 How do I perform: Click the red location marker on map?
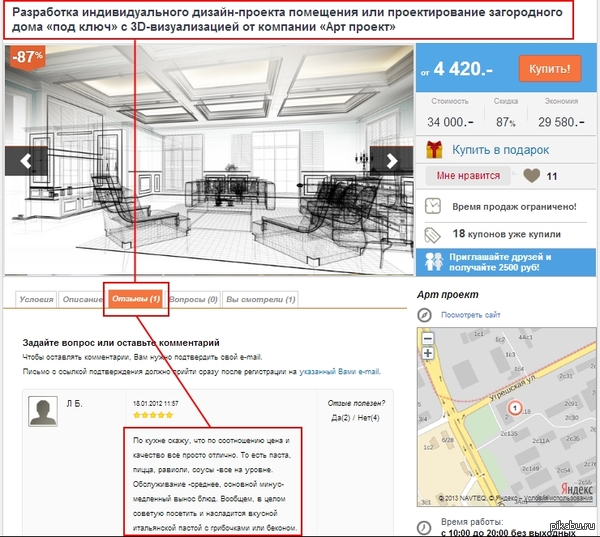[x=515, y=408]
